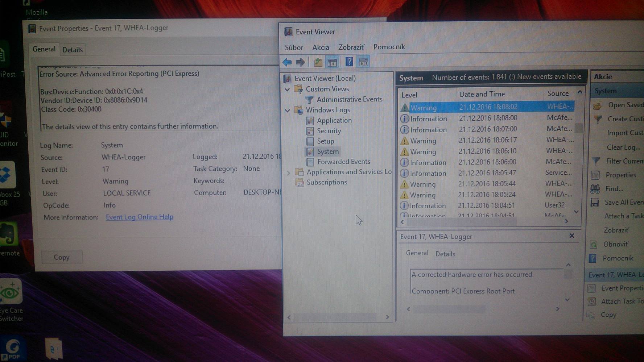This screenshot has width=644, height=362.
Task: Expand Applications and Services Logs node
Action: coord(288,173)
